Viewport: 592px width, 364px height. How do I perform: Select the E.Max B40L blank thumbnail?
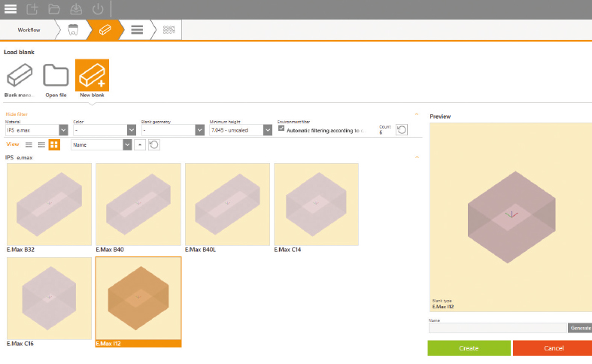tap(227, 205)
